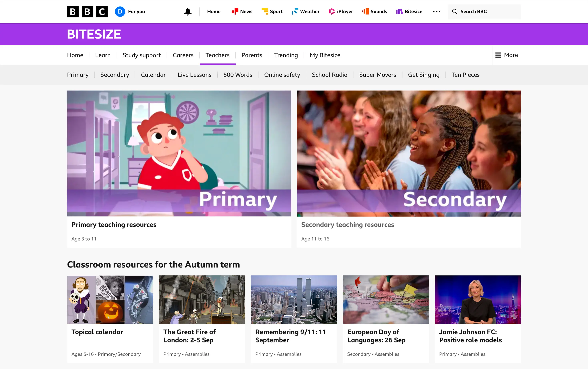Click the BITESIZE banner title
This screenshot has width=588, height=369.
[94, 34]
